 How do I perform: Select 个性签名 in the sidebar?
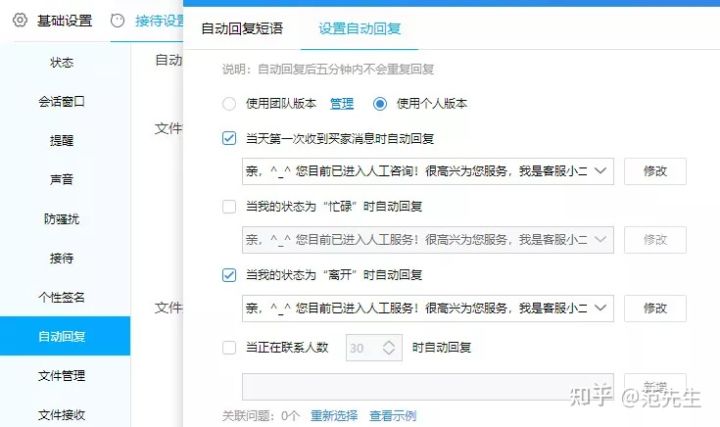click(62, 297)
